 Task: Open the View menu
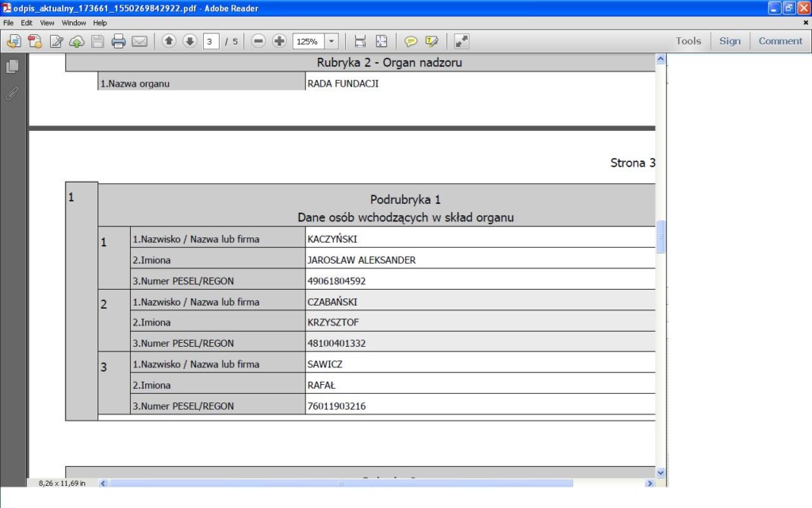[47, 23]
